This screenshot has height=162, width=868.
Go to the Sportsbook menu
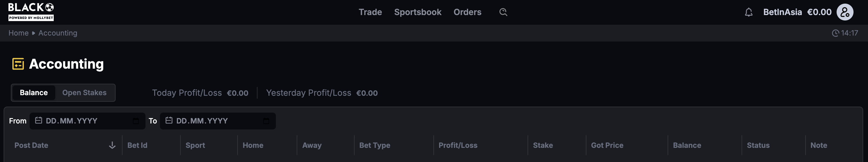tap(417, 12)
